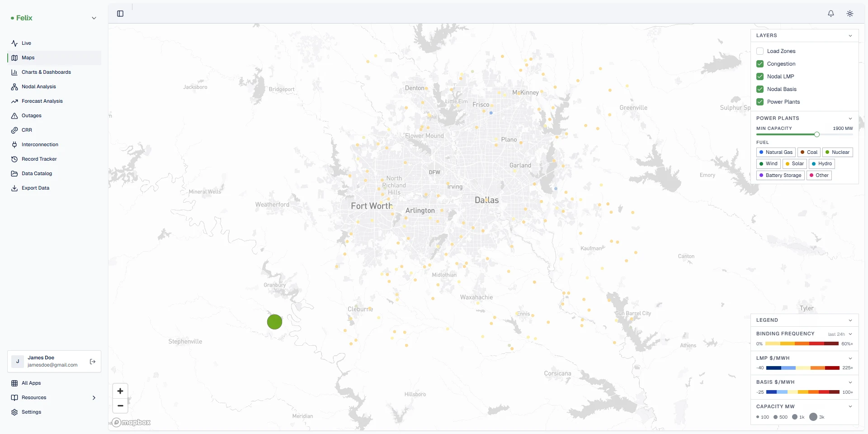Screen dimensions: 868x434
Task: Click Export Data link
Action: [x=54, y=188]
